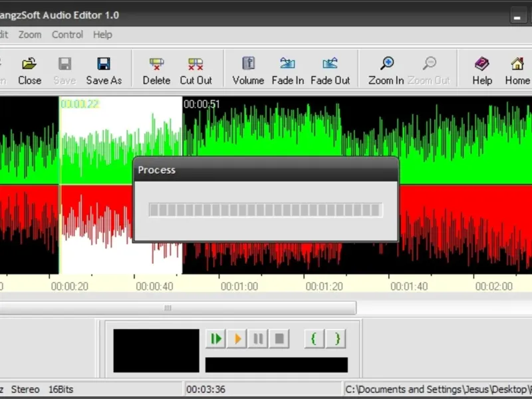The height and width of the screenshot is (399, 532).
Task: Delete the selected audio region
Action: pos(156,71)
